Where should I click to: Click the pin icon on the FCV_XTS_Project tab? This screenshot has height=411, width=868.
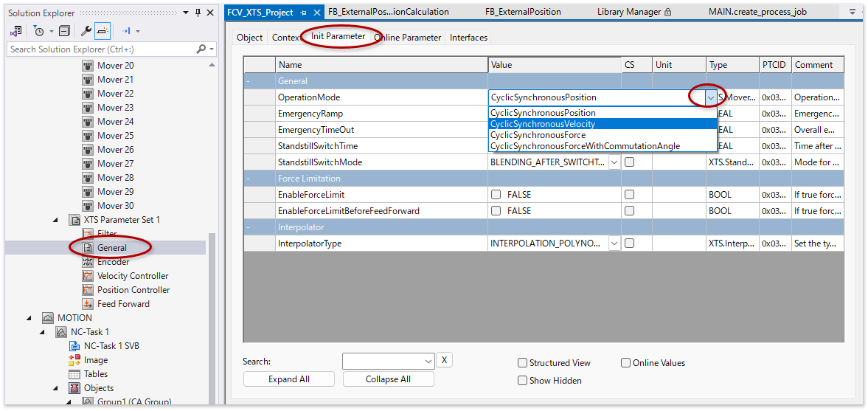[303, 13]
